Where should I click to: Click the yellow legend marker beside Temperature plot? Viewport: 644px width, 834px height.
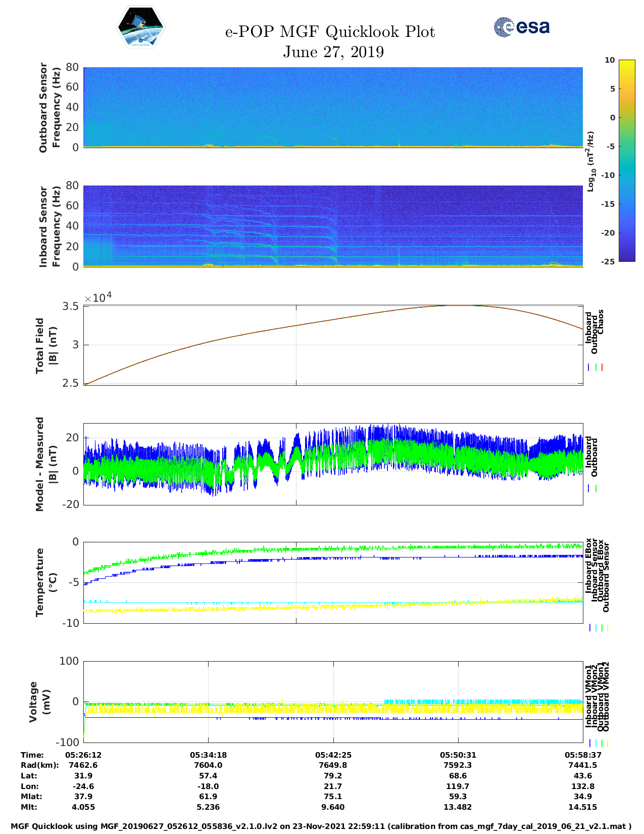click(x=607, y=628)
